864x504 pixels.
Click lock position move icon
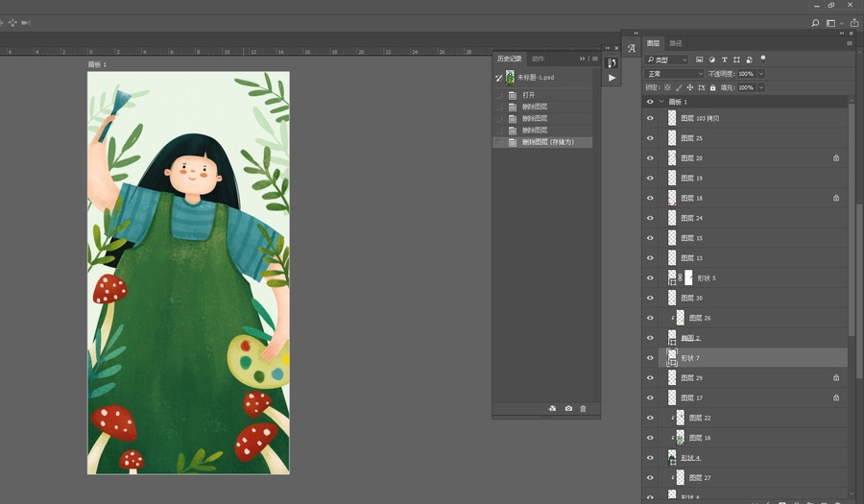(690, 87)
